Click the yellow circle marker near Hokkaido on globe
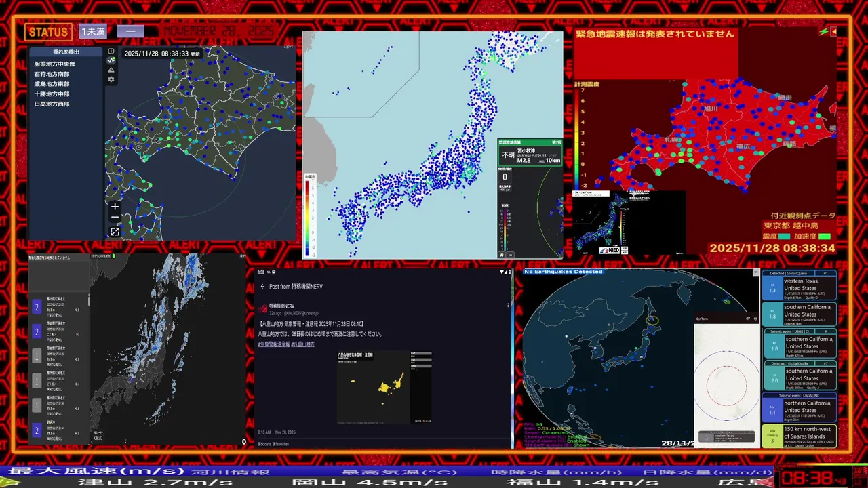 coord(654,319)
